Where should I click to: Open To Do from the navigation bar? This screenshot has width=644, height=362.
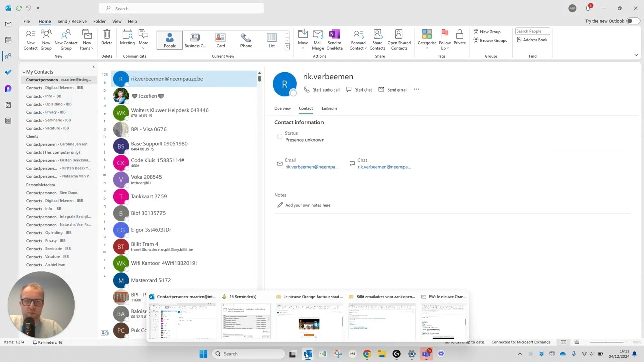8,72
